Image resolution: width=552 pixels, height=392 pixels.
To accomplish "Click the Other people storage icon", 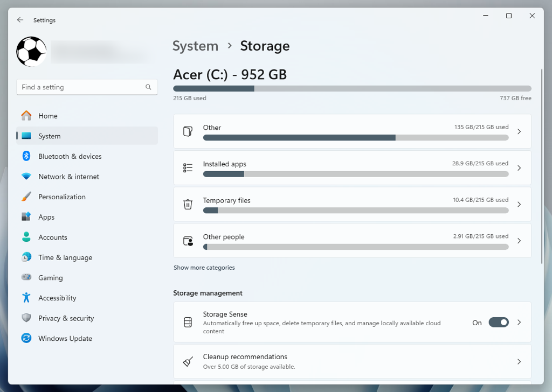I will coord(188,241).
